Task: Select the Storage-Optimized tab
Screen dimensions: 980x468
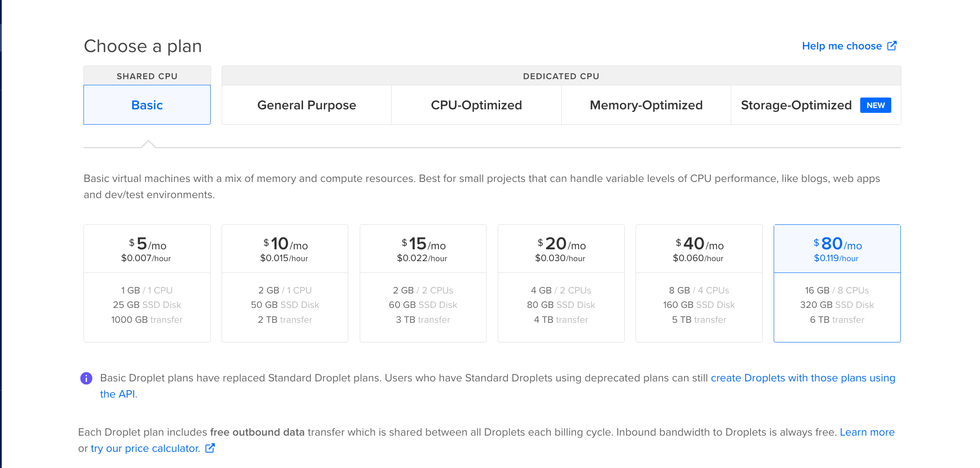Action: [x=816, y=105]
